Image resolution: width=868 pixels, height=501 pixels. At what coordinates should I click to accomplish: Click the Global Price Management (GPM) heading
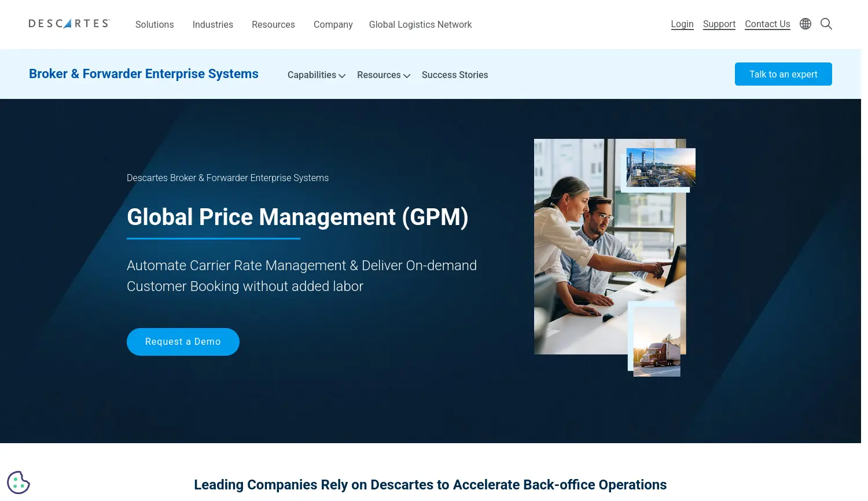(x=297, y=217)
